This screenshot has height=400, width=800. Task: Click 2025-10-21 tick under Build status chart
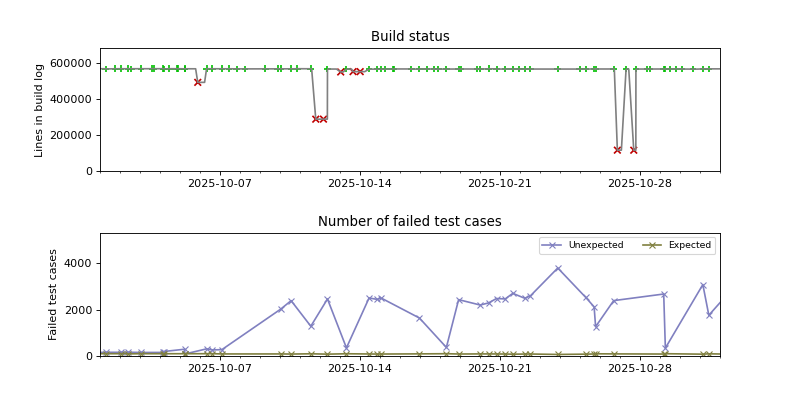coord(500,184)
